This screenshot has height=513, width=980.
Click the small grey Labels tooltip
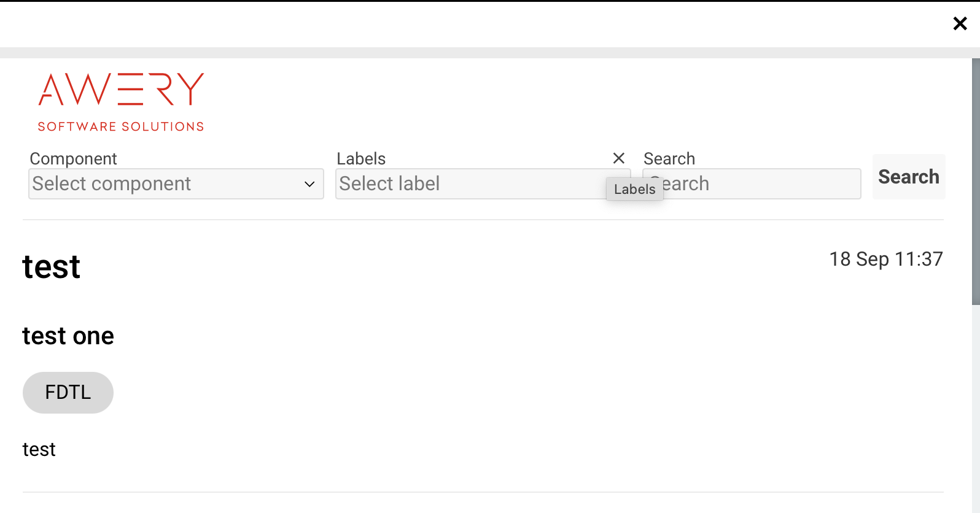click(x=634, y=189)
